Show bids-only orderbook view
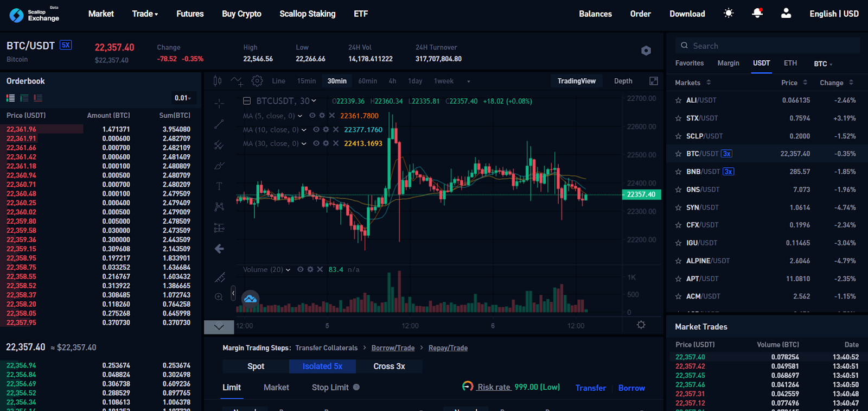The image size is (868, 411). 24,98
